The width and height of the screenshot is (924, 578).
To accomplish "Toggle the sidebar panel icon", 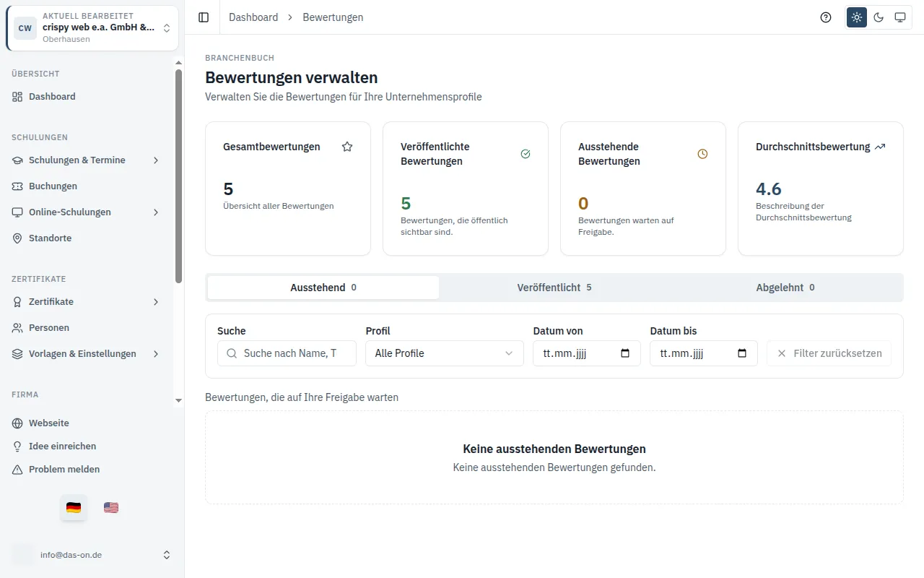I will pyautogui.click(x=204, y=17).
